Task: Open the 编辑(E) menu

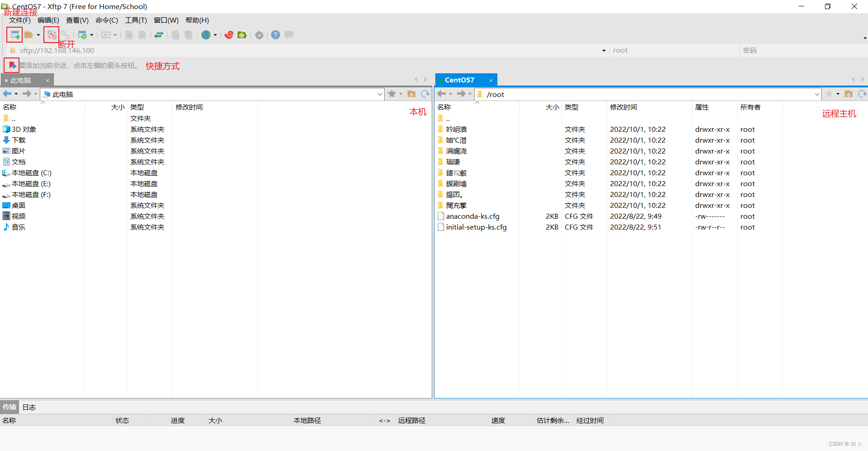Action: (x=48, y=20)
